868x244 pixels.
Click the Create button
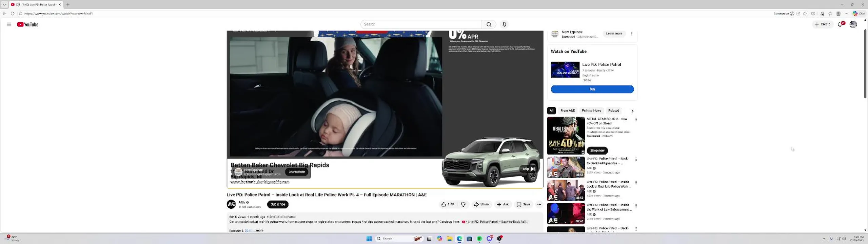(823, 24)
